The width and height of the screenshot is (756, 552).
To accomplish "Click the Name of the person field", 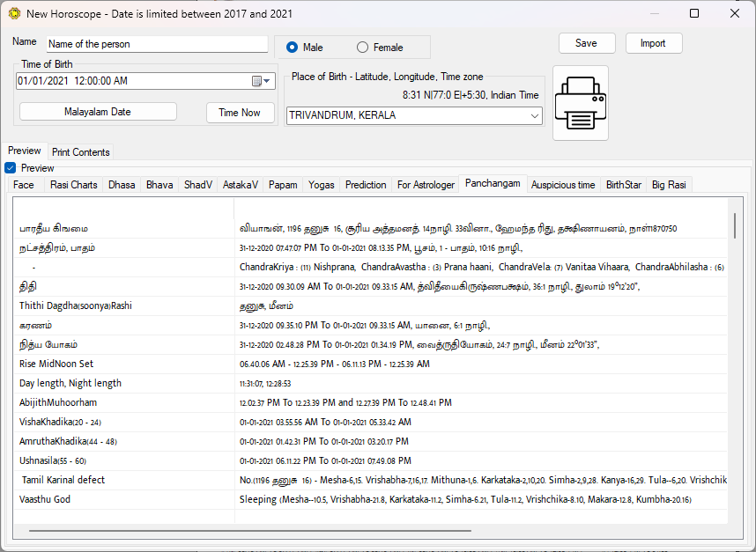I will (x=156, y=44).
